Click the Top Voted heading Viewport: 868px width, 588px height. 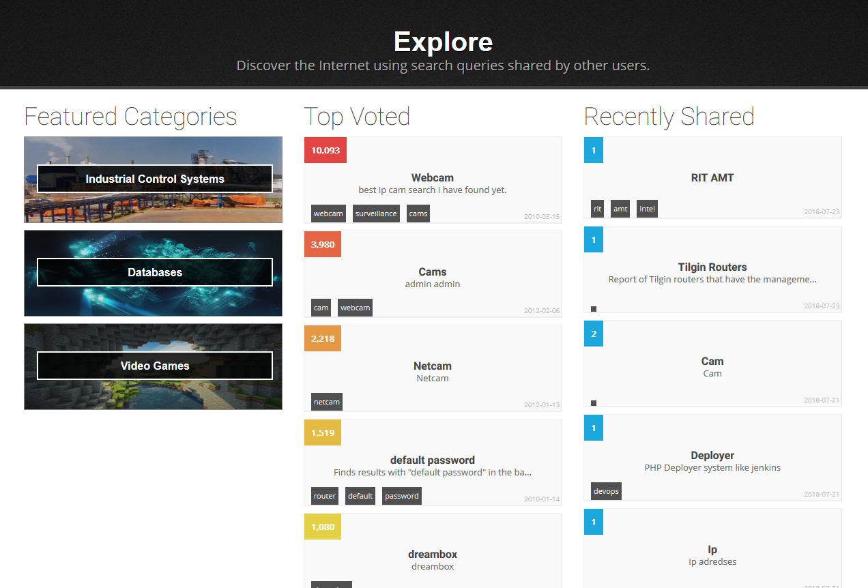357,117
